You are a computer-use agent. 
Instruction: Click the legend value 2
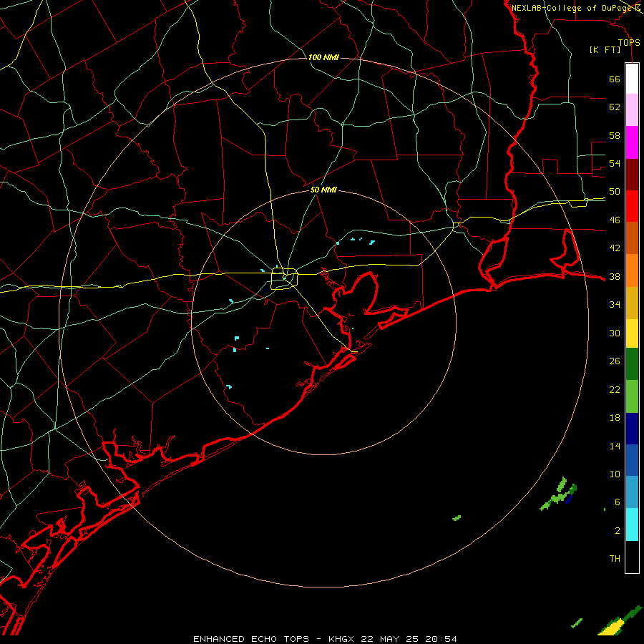tap(617, 530)
